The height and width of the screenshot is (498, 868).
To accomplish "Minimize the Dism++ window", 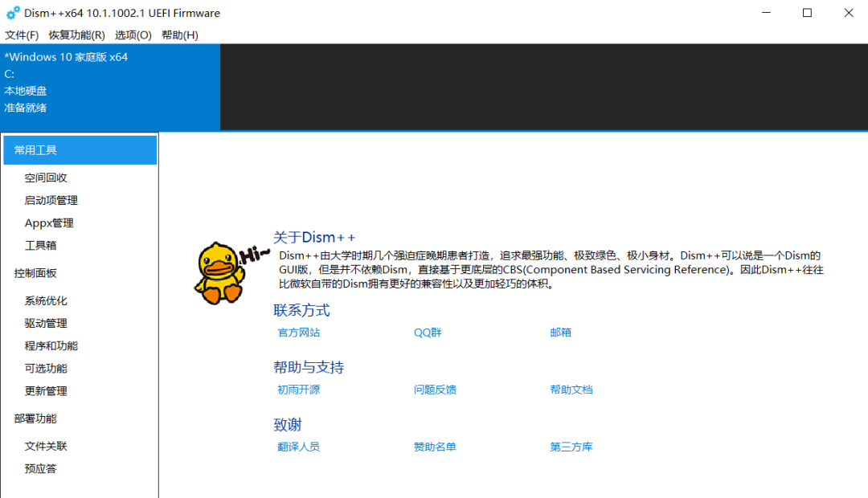I will coord(766,13).
